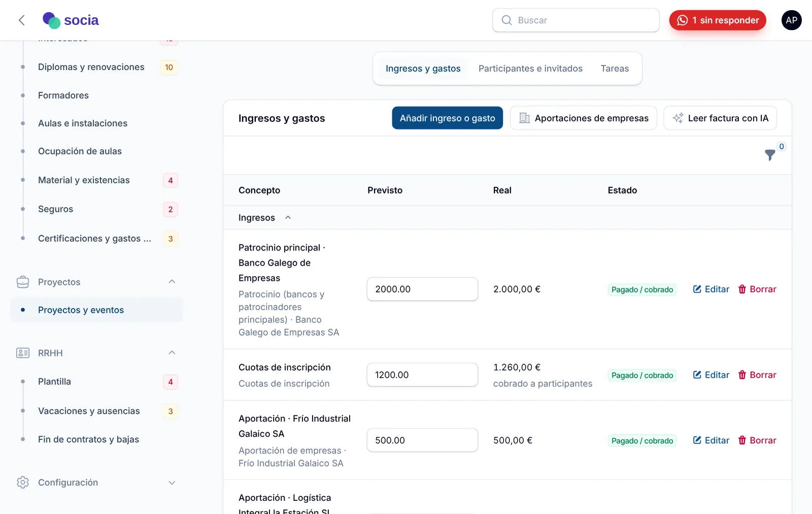The width and height of the screenshot is (812, 514).
Task: Open Plantilla under RRHH
Action: (54, 381)
